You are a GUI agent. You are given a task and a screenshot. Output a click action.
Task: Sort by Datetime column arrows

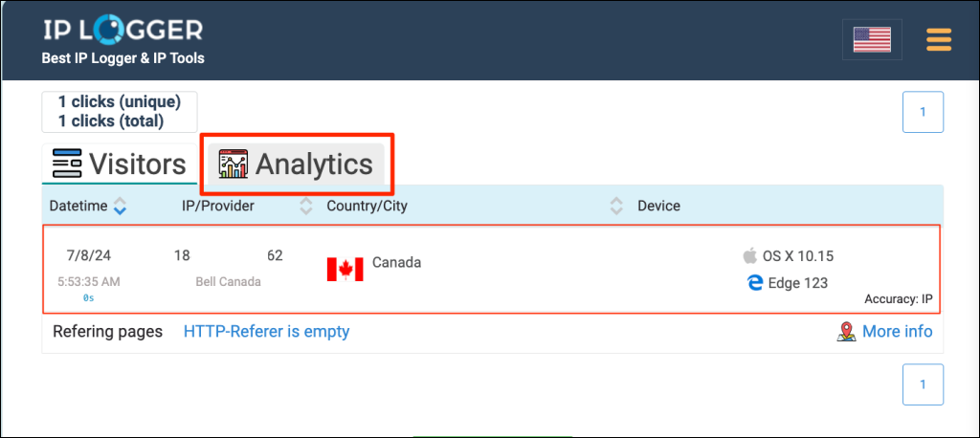click(120, 206)
